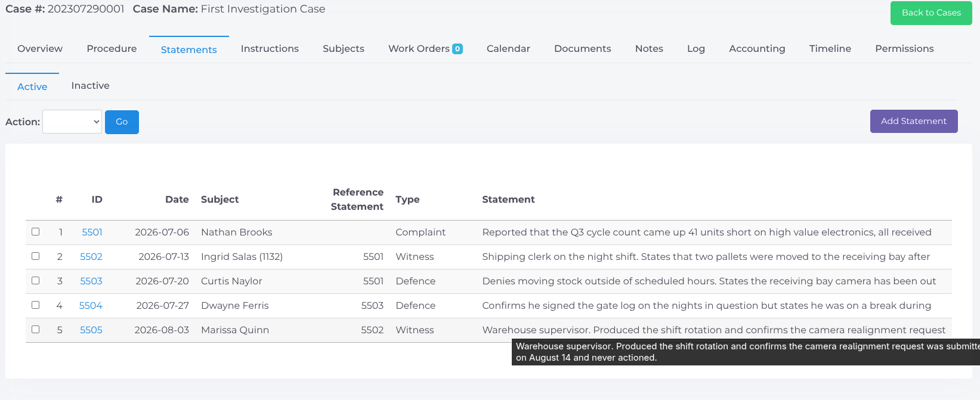Screen dimensions: 980x400
Task: Click the statement text starting 'Denies moving stock'
Action: click(x=709, y=281)
